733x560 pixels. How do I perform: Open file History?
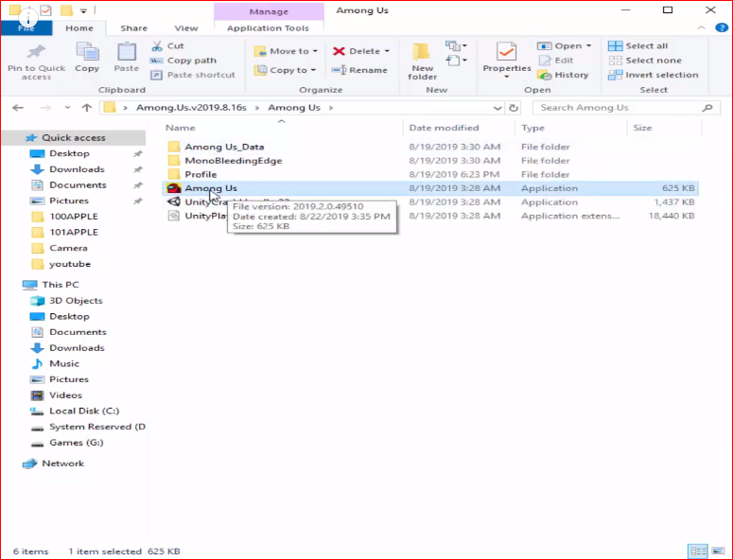click(564, 75)
